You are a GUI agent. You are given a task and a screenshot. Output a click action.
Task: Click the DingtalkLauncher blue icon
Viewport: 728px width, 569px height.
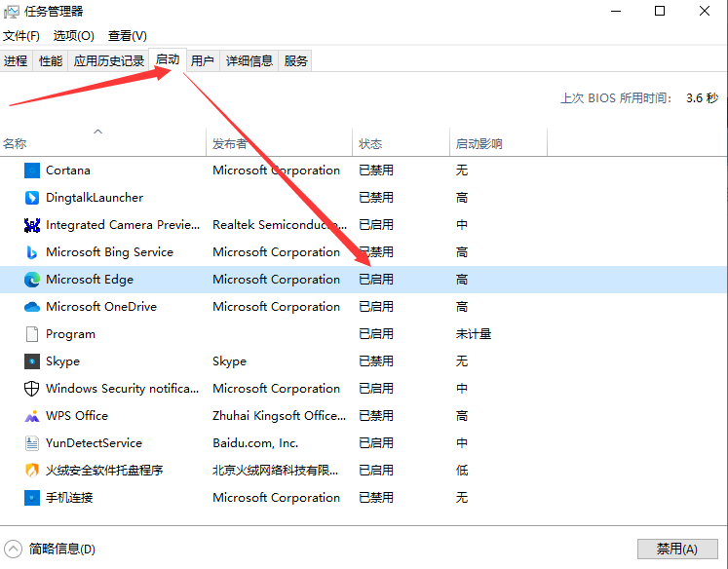[32, 198]
